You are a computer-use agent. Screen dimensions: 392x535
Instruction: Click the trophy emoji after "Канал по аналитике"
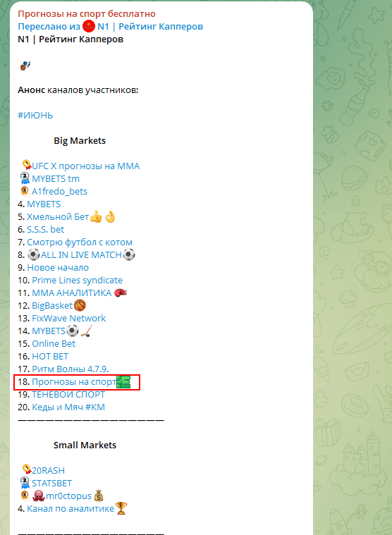[x=121, y=508]
